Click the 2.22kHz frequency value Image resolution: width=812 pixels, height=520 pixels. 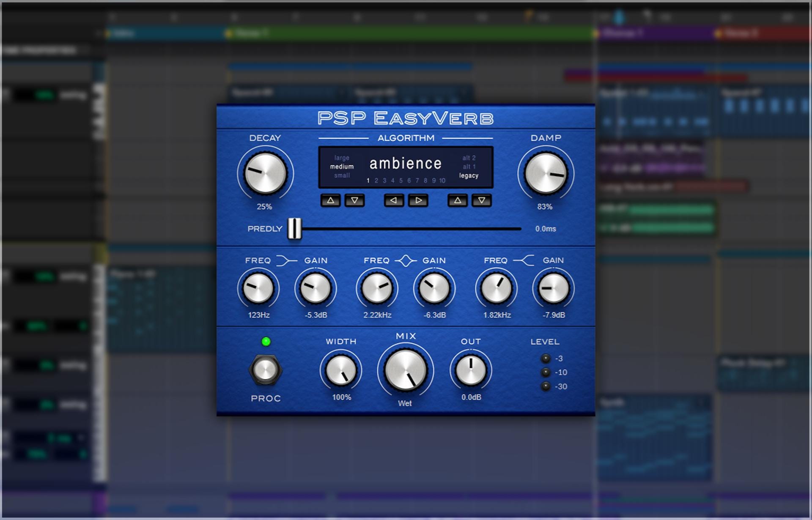(377, 315)
